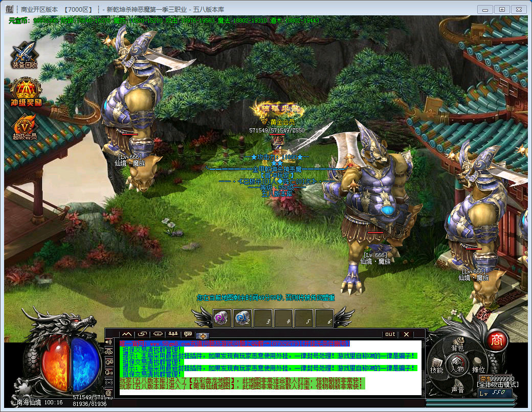Click the first 担保交易请找群管理 chat line
Viewport: 532px width, 412px height.
coord(151,350)
